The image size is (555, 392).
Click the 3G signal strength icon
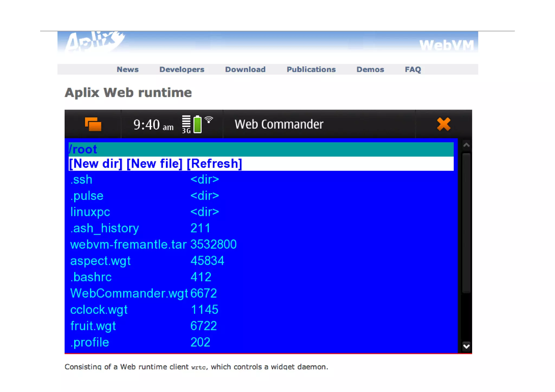[x=186, y=124]
